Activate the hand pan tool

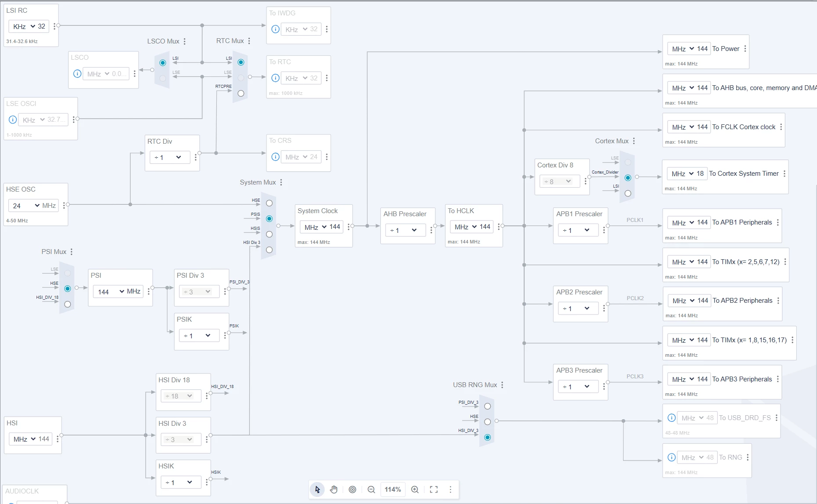(x=334, y=489)
